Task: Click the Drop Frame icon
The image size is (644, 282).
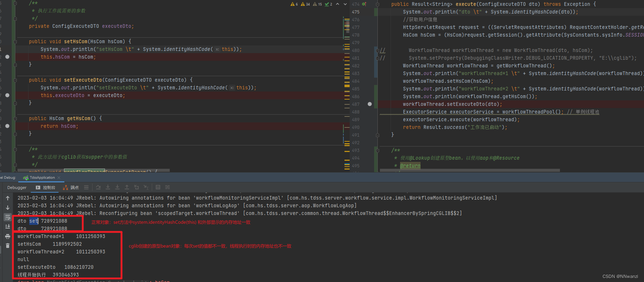Action: (x=136, y=187)
